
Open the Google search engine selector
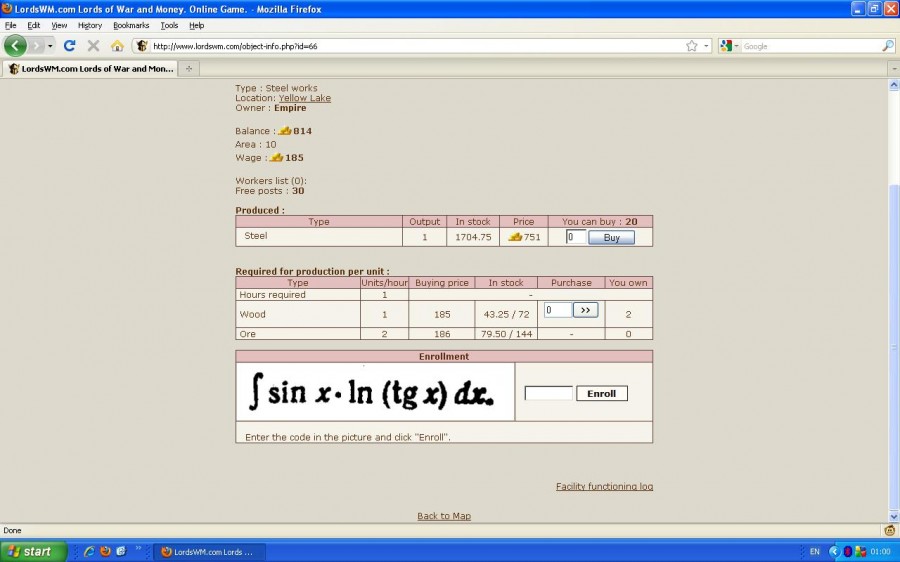(729, 46)
